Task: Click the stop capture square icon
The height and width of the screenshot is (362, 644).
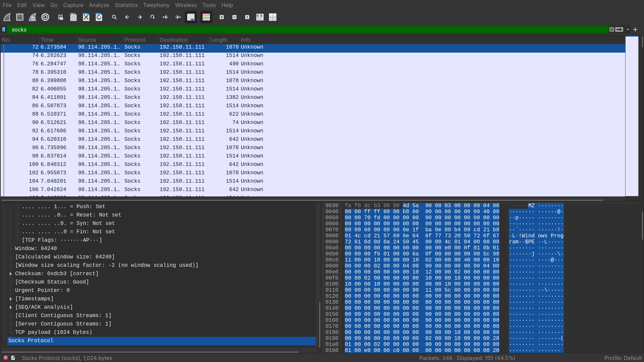Action: (20, 17)
